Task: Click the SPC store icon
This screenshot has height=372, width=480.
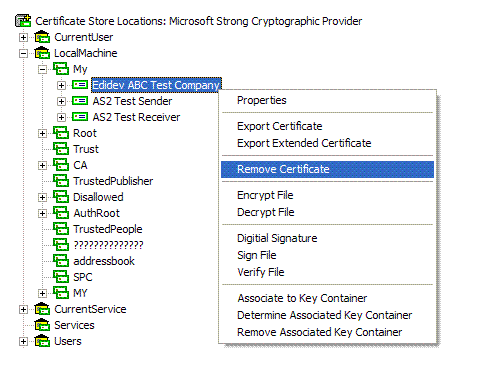Action: 61,277
